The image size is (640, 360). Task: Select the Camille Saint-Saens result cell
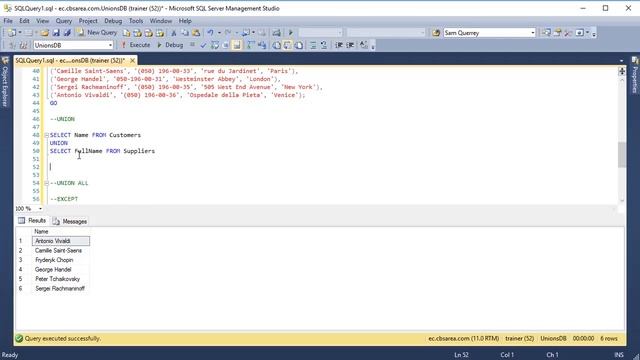[x=61, y=251]
